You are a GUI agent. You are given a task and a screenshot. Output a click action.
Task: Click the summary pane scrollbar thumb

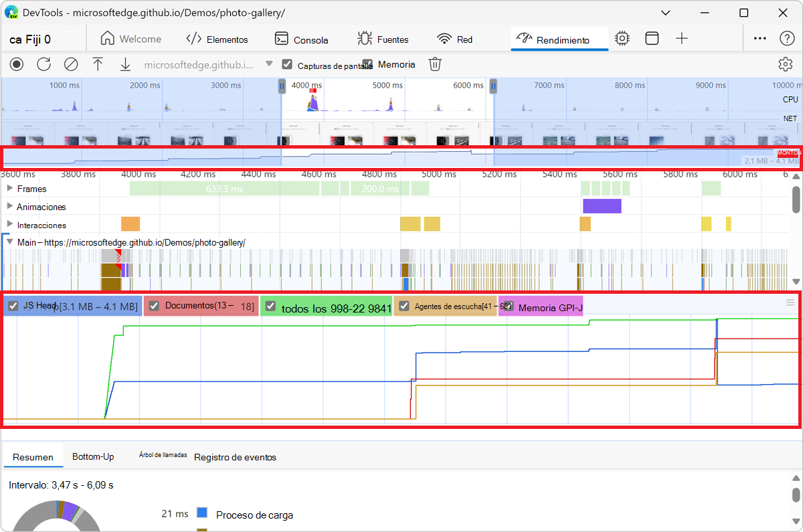pos(796,495)
